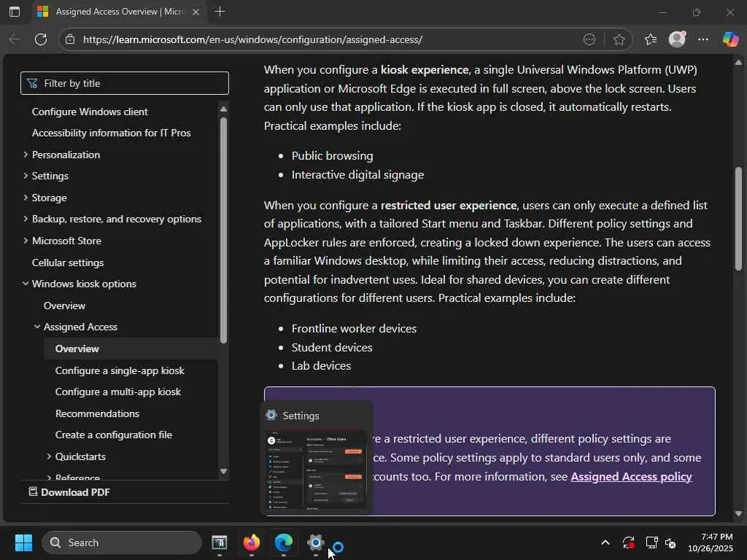
Task: Open the Copilot sidebar
Action: (731, 39)
